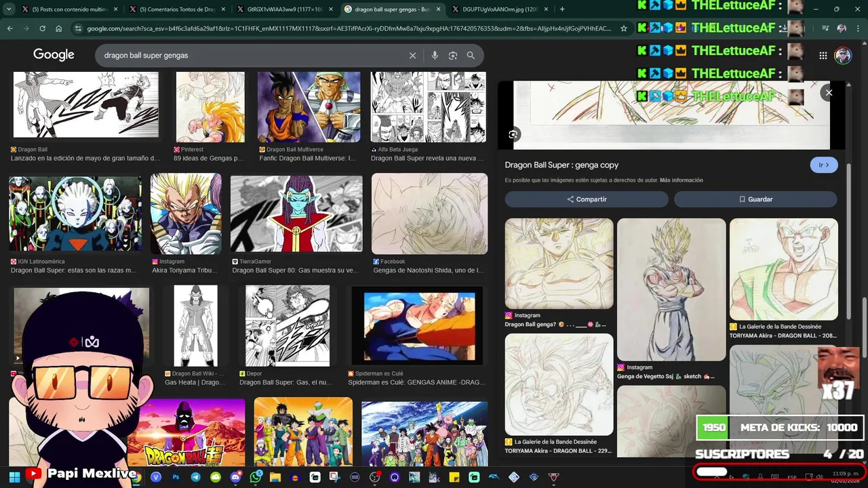Go to the Google logo homepage
Screen dimensions: 868x488
pos(54,55)
